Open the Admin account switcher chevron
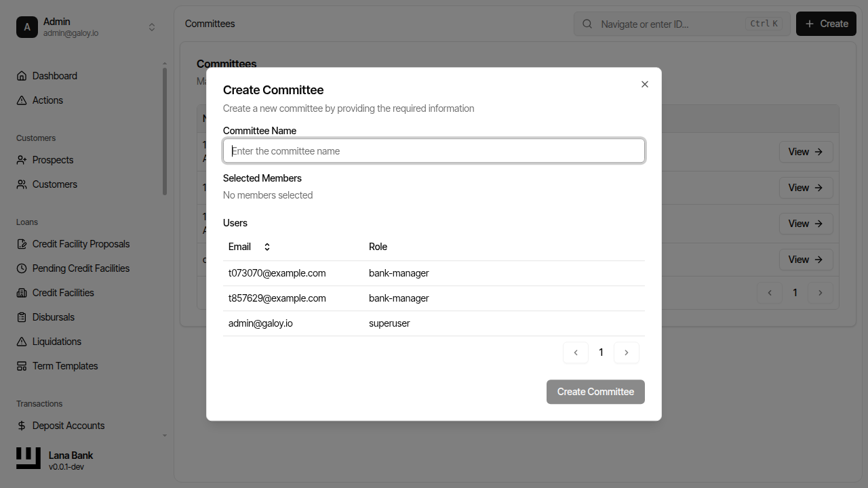Image resolution: width=868 pixels, height=488 pixels. 152,26
